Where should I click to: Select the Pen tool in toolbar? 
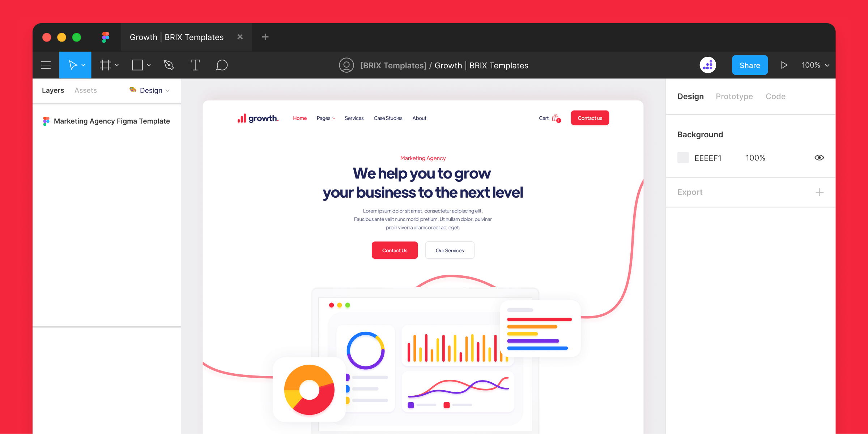[169, 65]
